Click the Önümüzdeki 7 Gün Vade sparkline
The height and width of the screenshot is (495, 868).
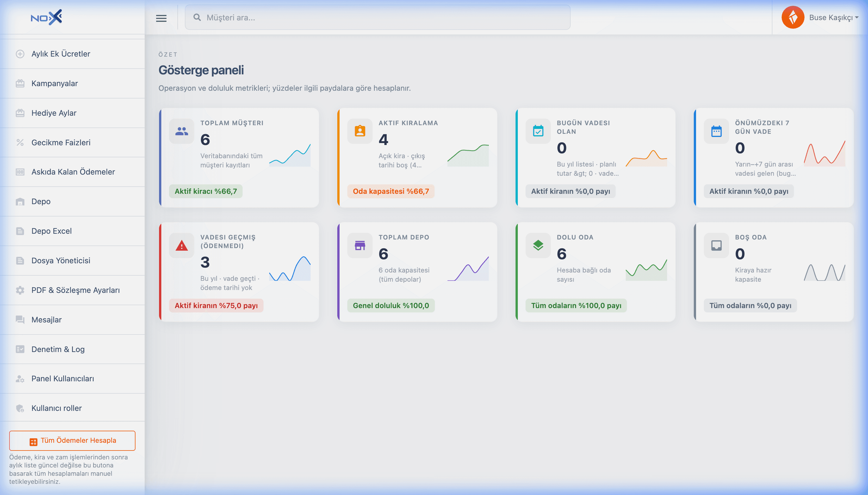pyautogui.click(x=824, y=153)
